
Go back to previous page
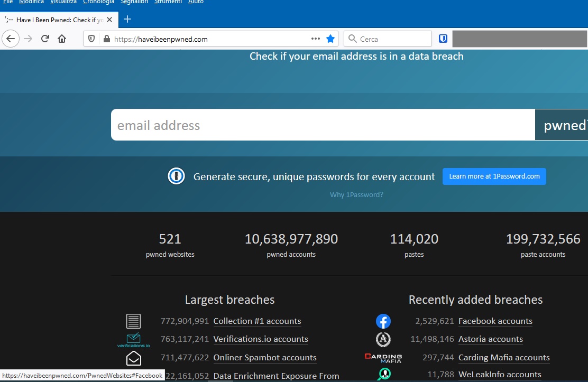point(11,39)
